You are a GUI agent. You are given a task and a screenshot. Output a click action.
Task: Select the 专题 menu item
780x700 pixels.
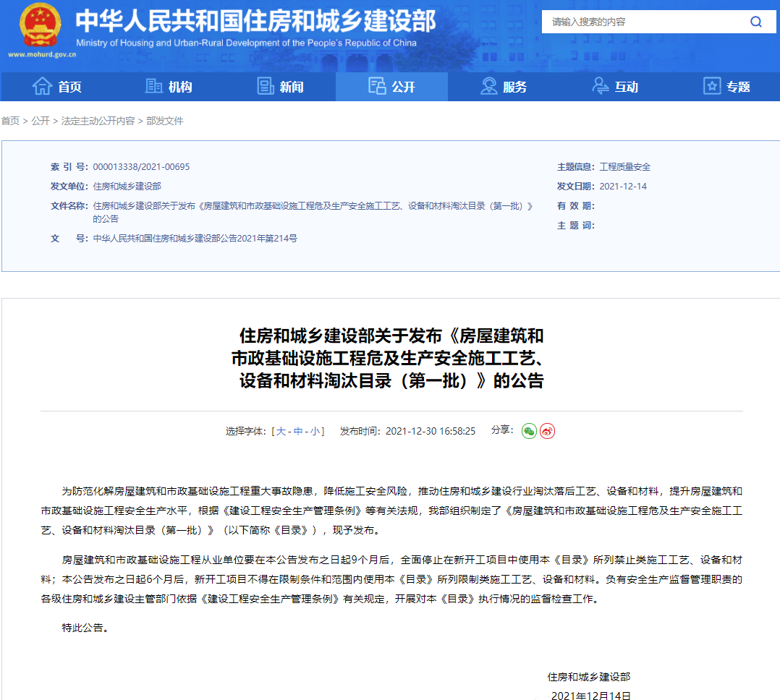739,87
